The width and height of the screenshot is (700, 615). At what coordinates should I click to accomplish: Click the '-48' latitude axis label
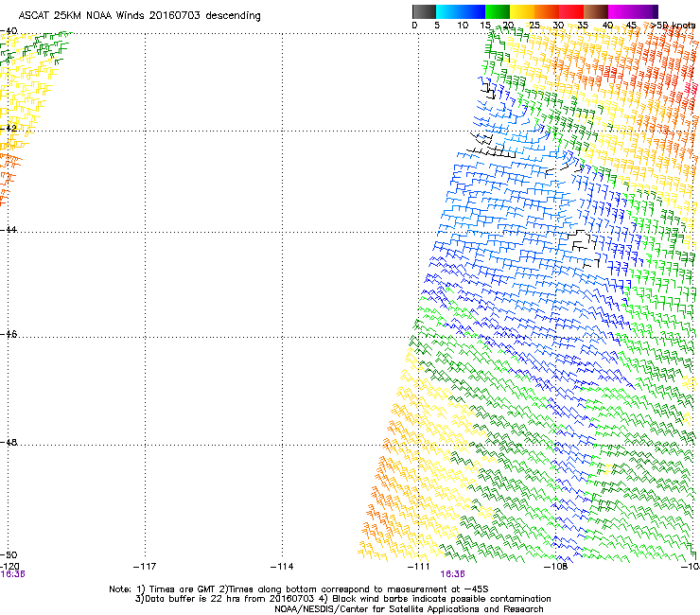(x=9, y=442)
